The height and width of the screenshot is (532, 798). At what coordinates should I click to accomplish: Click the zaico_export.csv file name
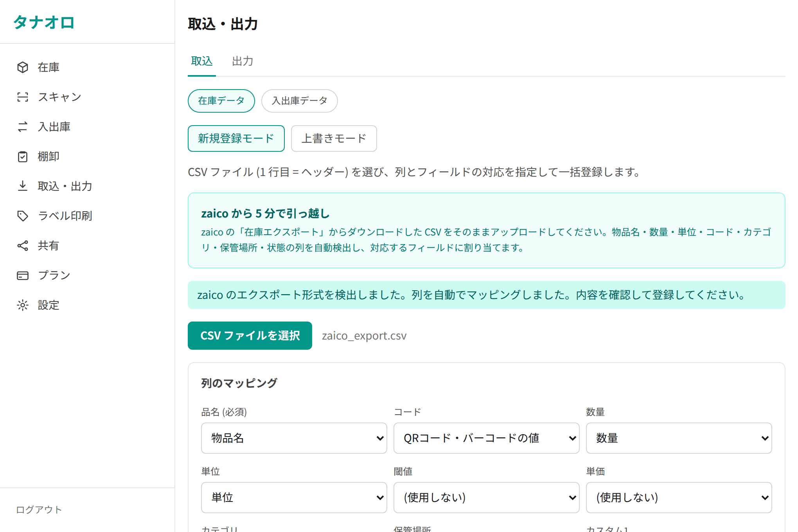pos(364,336)
